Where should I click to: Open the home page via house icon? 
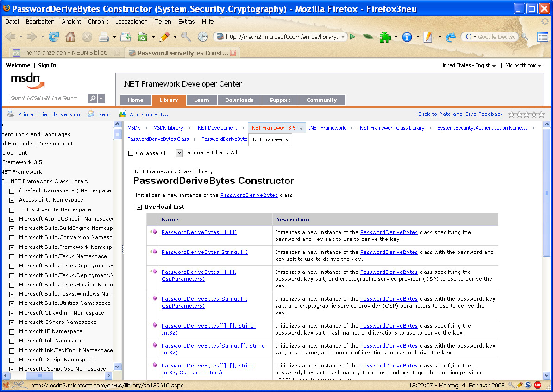70,37
